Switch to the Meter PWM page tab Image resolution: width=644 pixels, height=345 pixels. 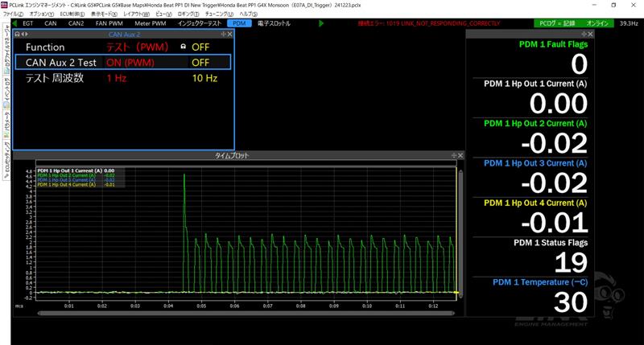(151, 23)
